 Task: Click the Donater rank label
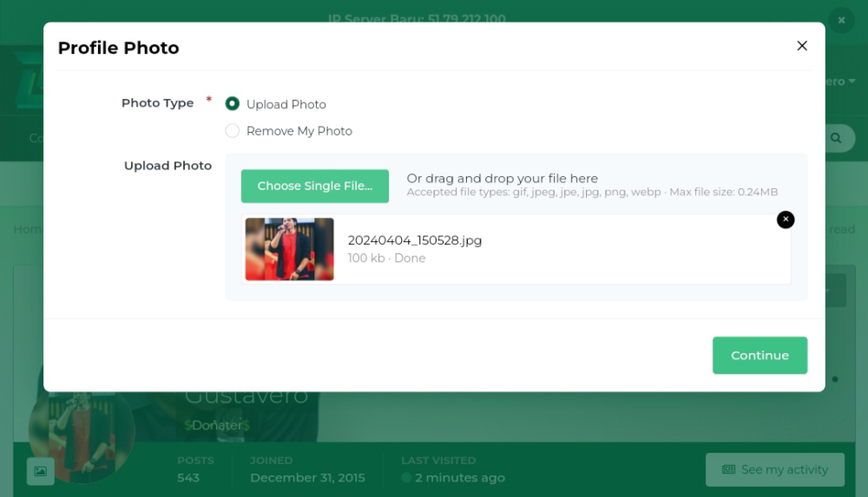pos(217,425)
